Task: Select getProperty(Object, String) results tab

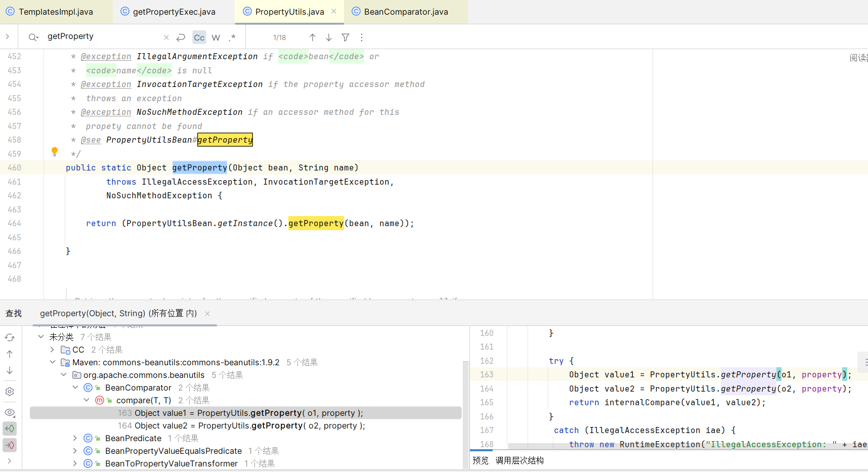Action: click(x=118, y=314)
